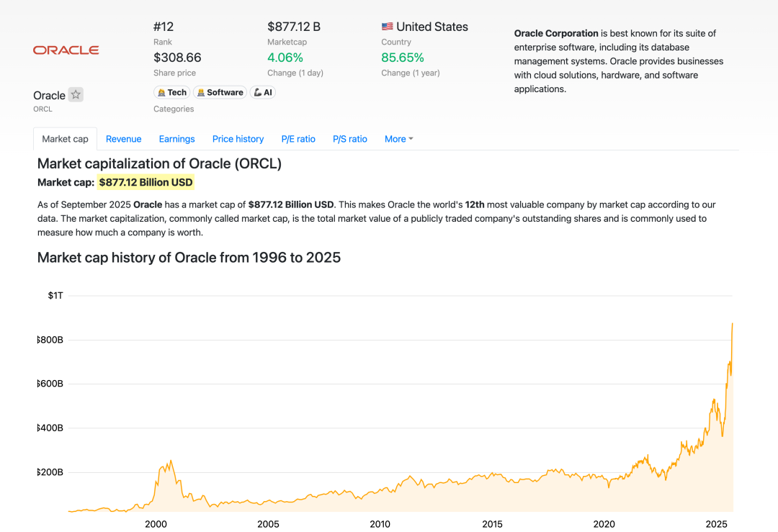The image size is (778, 532).
Task: Open the Software category tag
Action: point(220,92)
